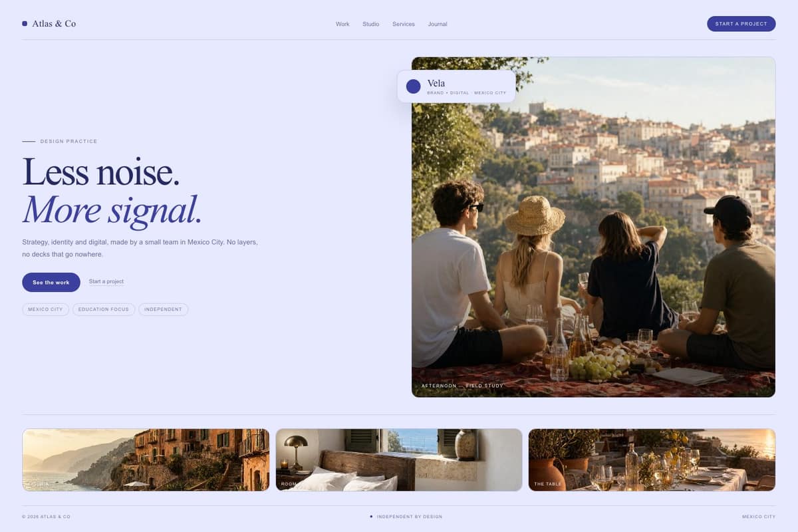Select the Education Focus tag pill
Viewport: 798px width, 532px height.
pos(104,309)
